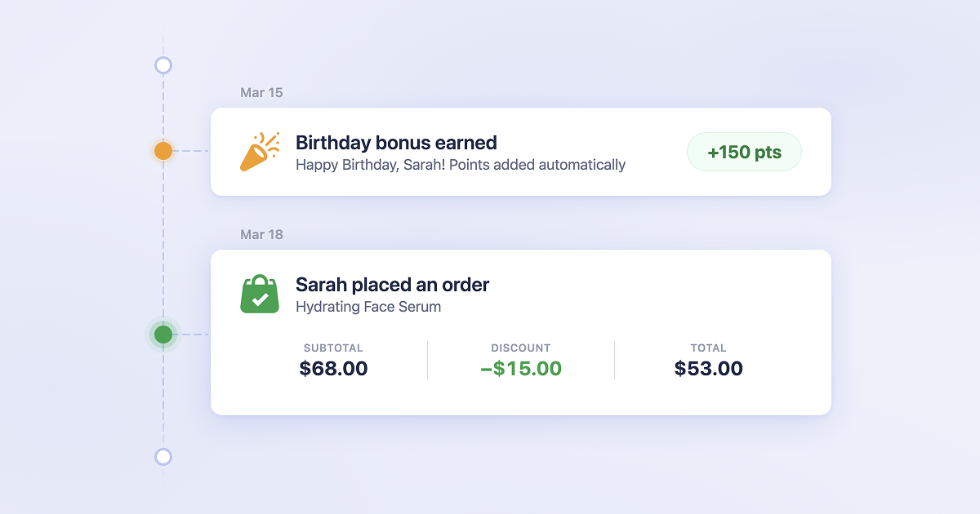
Task: Select the $53.00 total amount
Action: [x=708, y=369]
